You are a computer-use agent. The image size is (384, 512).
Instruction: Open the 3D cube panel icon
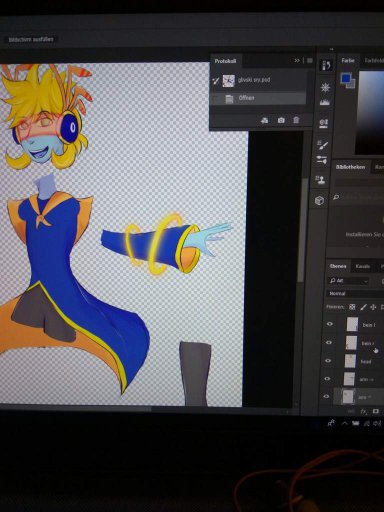[319, 200]
